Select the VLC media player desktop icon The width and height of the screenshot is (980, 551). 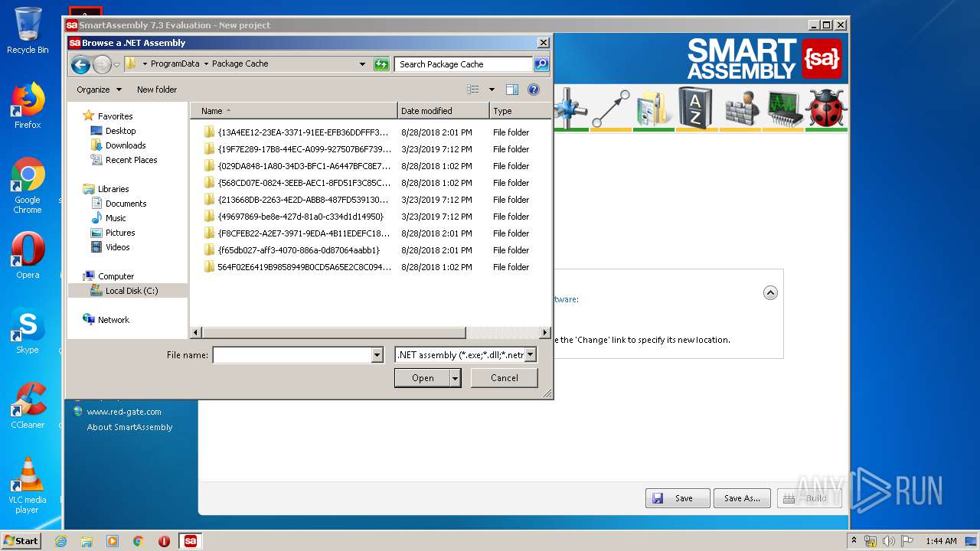pos(28,485)
